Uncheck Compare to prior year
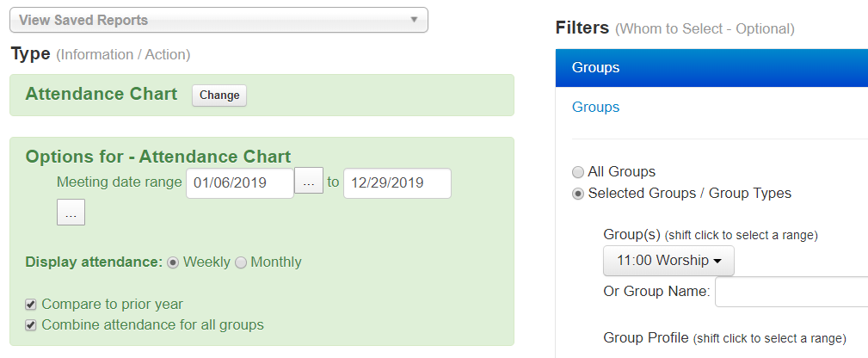Viewport: 868px width, 358px height. click(x=31, y=305)
